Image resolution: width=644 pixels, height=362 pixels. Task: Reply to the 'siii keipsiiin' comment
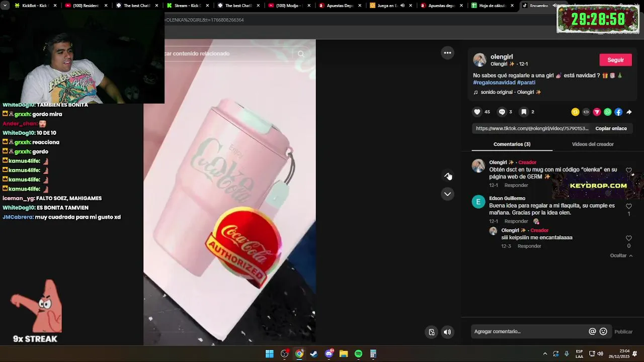(x=529, y=246)
